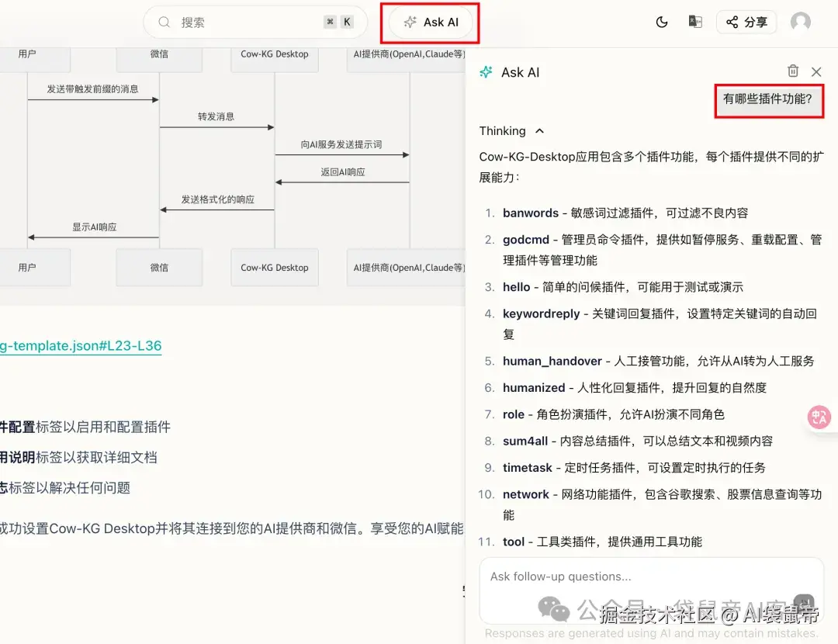838x644 pixels.
Task: Open the Ask AI button in header
Action: coord(430,23)
